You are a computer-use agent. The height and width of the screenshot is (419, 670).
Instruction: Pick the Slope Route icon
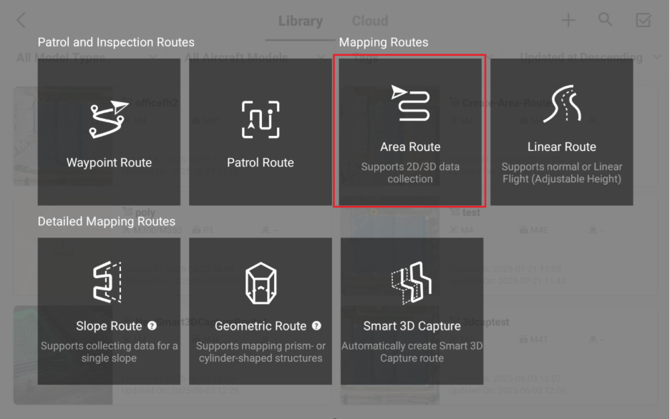(x=109, y=284)
